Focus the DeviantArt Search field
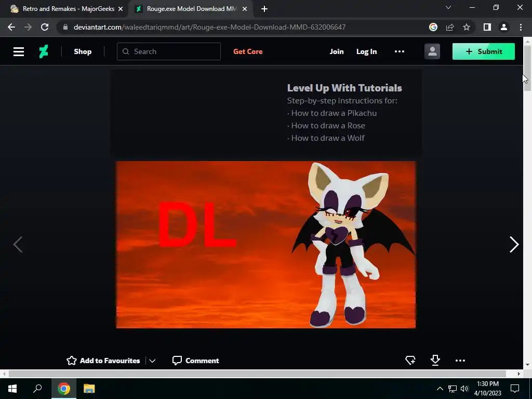Screen dimensions: 532x399 (169, 51)
